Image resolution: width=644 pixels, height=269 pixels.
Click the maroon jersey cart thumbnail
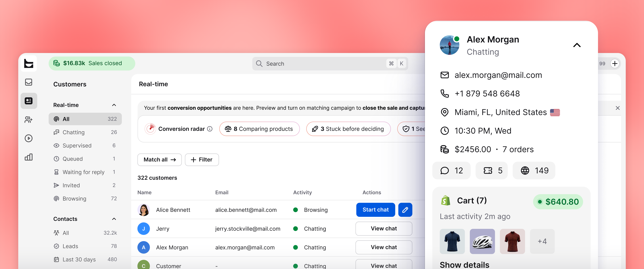[512, 241]
